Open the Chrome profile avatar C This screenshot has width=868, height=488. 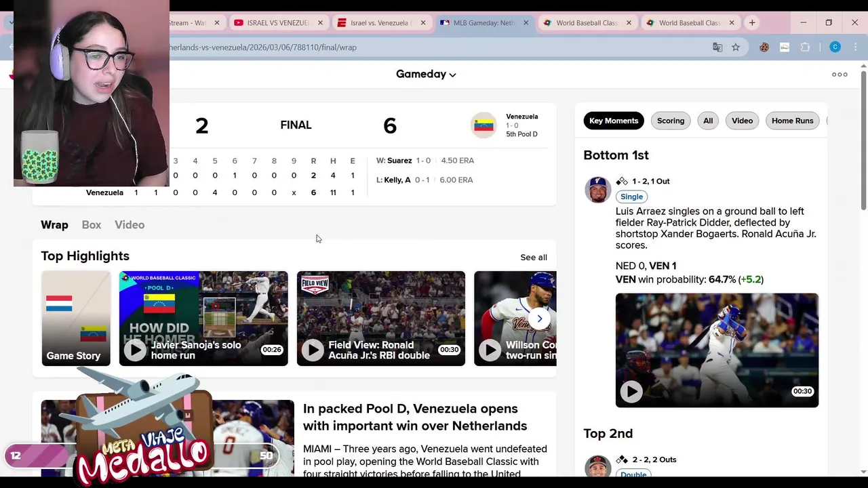coord(835,47)
